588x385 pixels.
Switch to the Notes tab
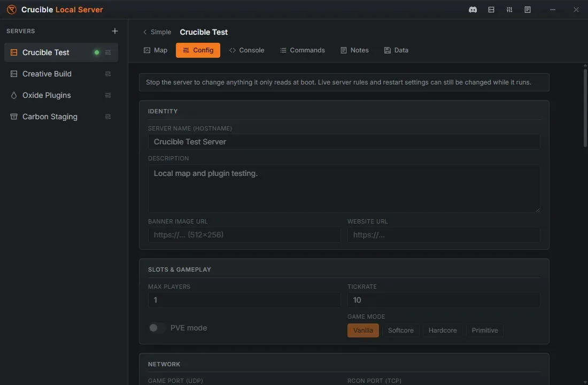[x=355, y=50]
